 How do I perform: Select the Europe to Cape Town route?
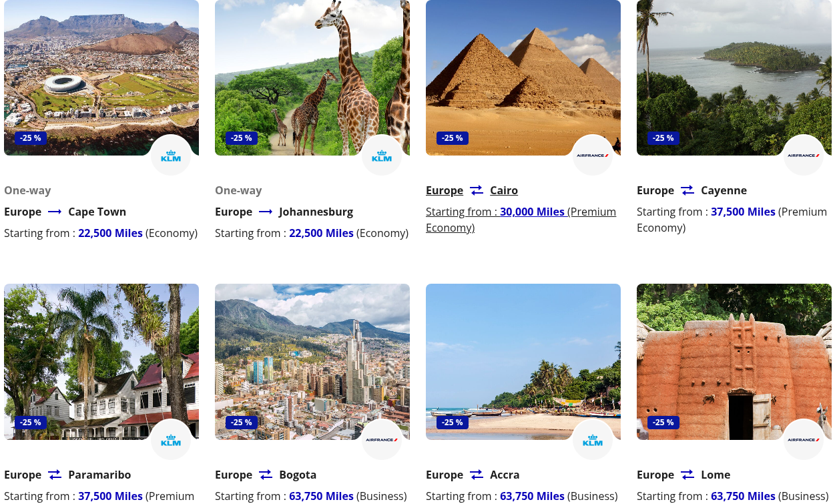(x=65, y=212)
